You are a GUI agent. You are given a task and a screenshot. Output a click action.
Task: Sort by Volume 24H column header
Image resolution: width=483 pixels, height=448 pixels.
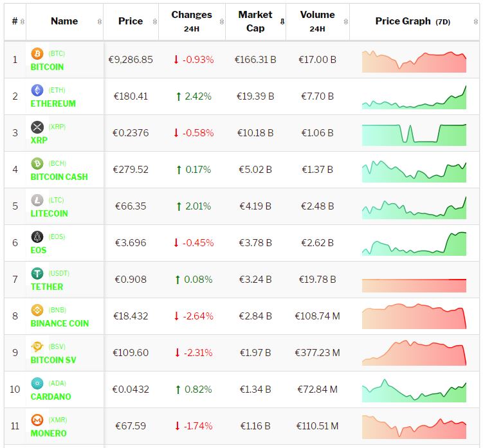(x=317, y=21)
